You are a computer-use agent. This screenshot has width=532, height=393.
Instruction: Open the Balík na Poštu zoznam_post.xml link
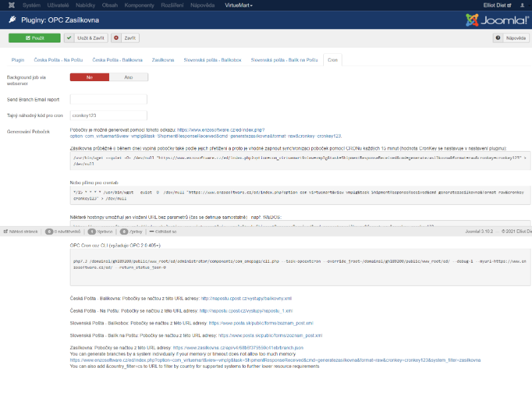(270, 335)
